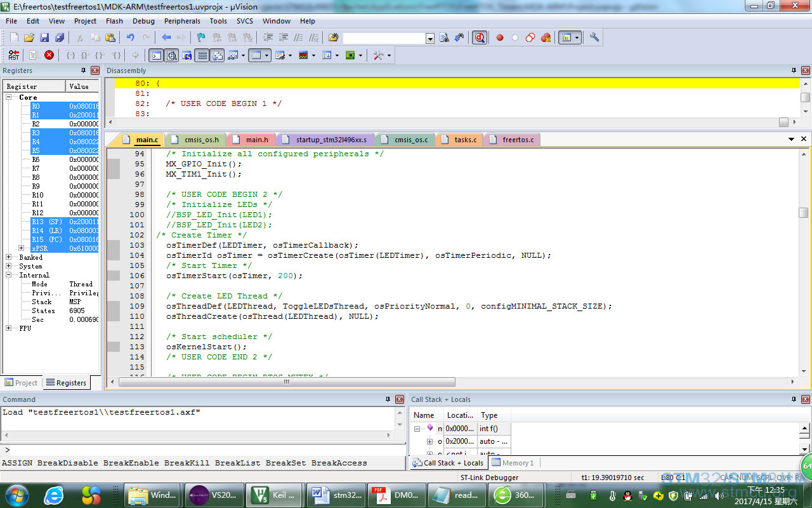Screen dimensions: 812x508
Task: Expand the Banked register group
Action: pos(10,257)
